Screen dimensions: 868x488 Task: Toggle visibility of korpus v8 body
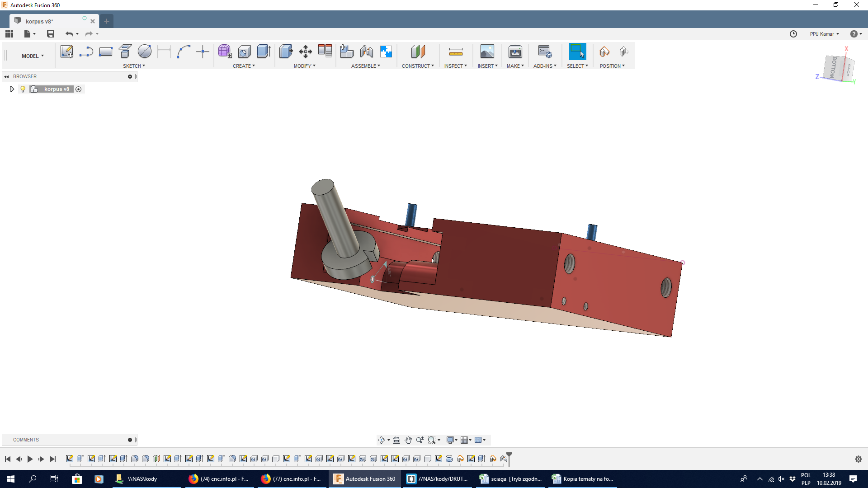click(22, 89)
